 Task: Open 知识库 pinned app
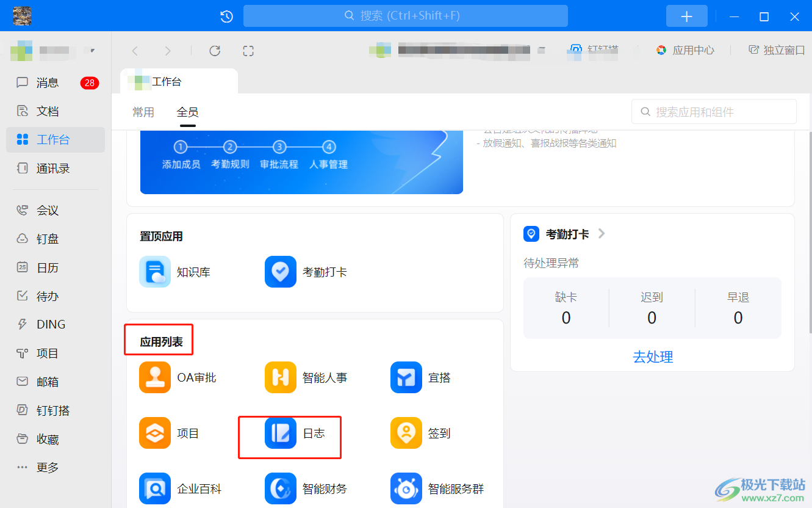pyautogui.click(x=175, y=272)
